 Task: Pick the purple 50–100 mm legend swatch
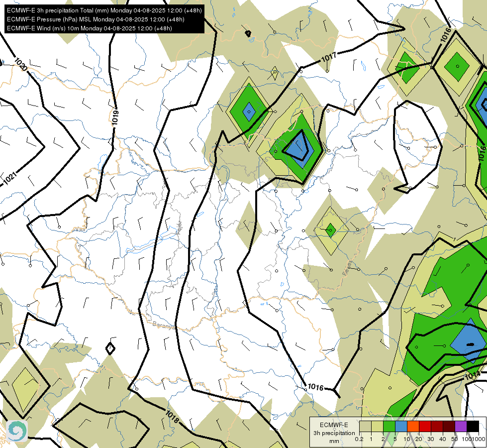pos(461,427)
